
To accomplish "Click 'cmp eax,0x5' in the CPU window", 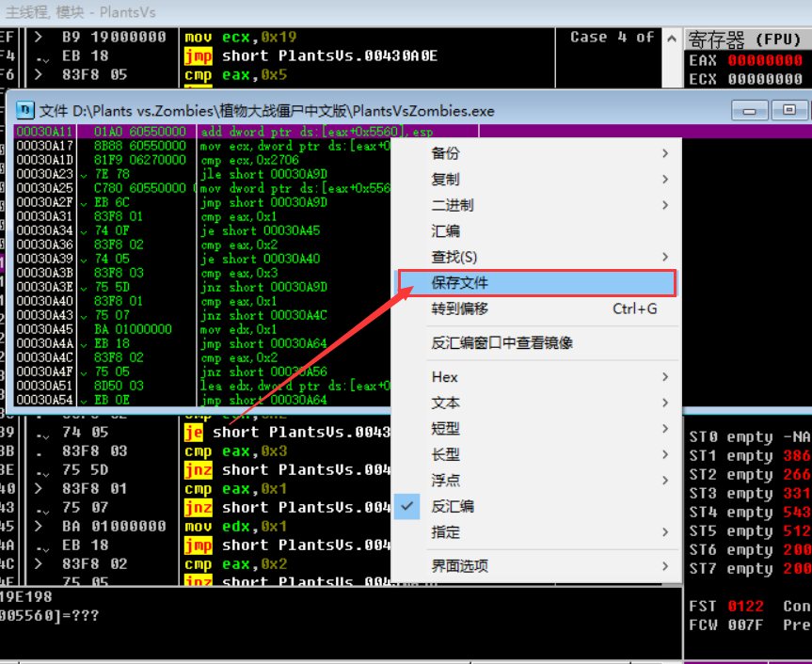I will [235, 75].
